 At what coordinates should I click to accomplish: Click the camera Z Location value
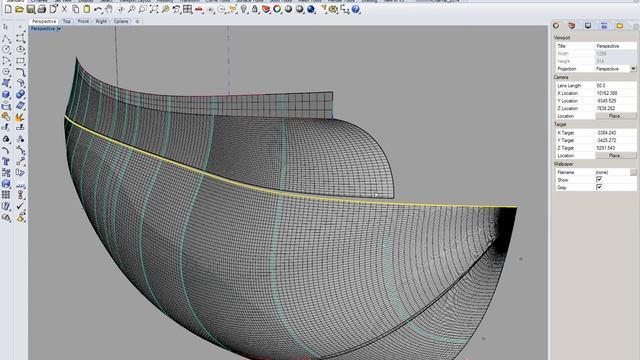(616, 108)
